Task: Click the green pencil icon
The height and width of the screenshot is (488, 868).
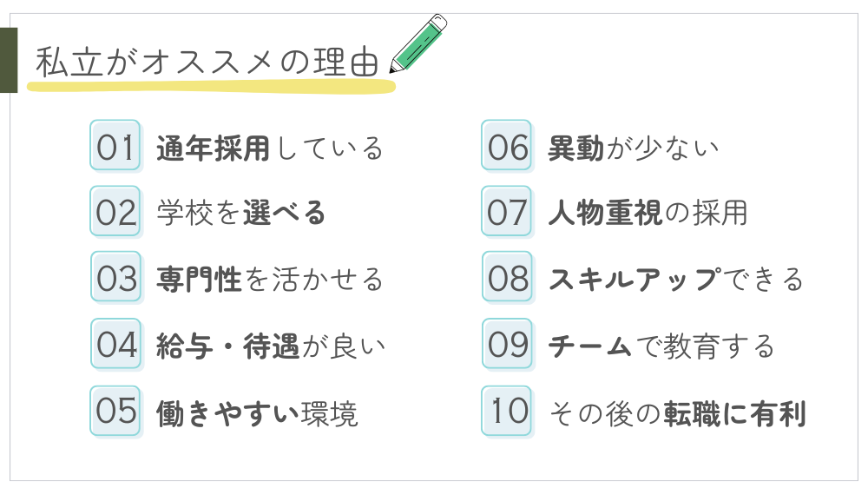Action: tap(418, 43)
